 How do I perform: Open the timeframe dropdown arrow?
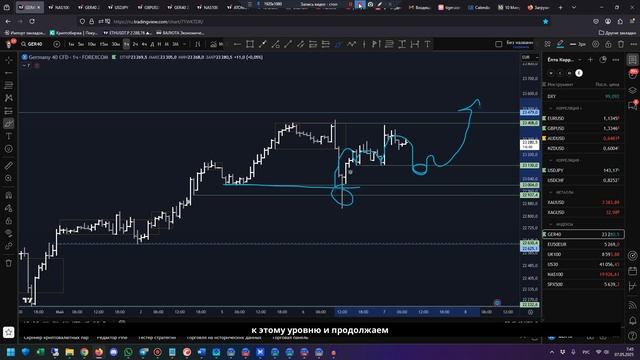pos(184,44)
